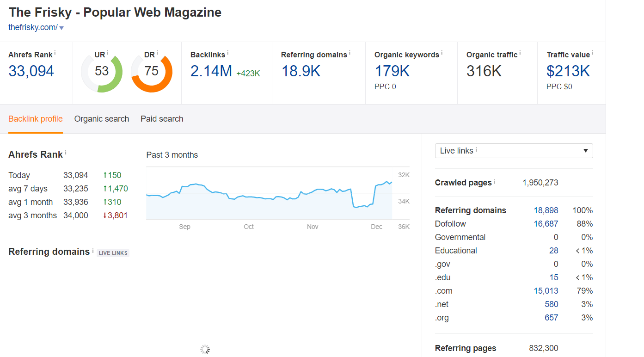The height and width of the screenshot is (357, 644).
Task: Click the orange DR 75 gauge
Action: coord(152,72)
